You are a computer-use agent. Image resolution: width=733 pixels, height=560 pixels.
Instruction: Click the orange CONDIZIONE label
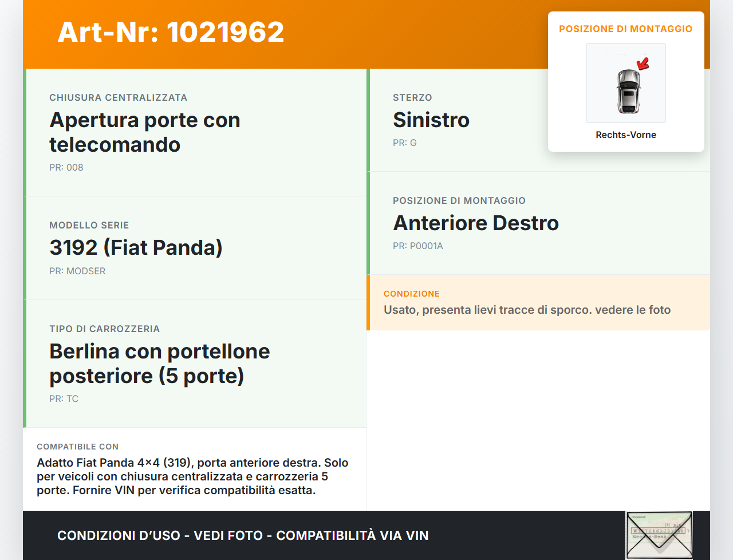click(x=411, y=294)
